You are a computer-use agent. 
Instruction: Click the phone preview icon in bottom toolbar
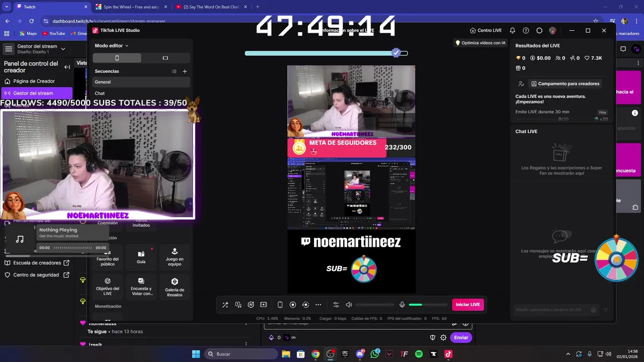point(280,305)
